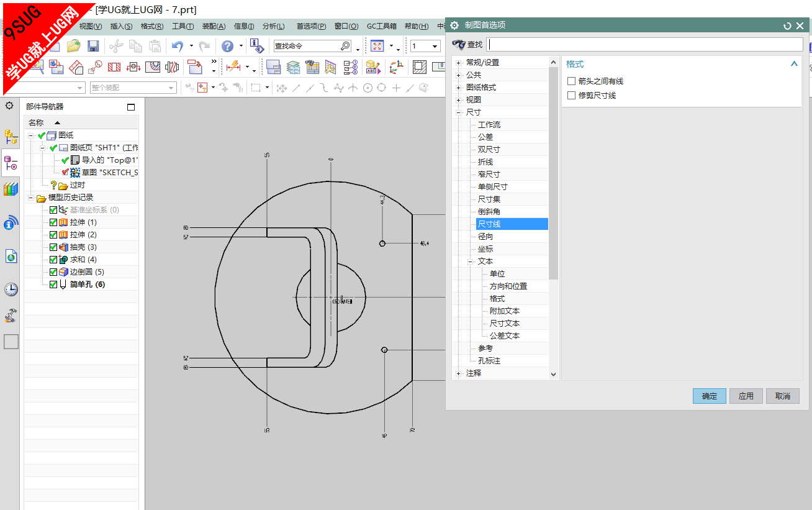Click the blue Help question mark icon
The height and width of the screenshot is (510, 812).
click(228, 46)
